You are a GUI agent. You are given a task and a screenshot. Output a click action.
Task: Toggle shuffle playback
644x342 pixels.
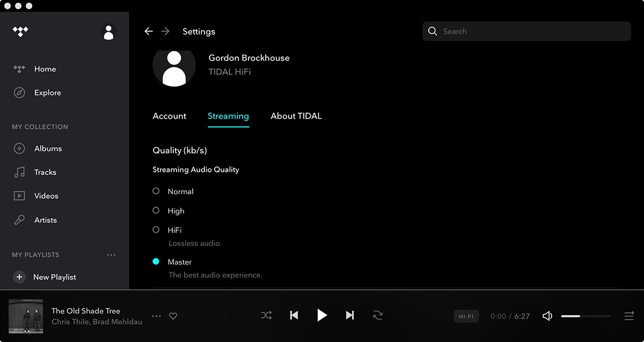click(266, 315)
